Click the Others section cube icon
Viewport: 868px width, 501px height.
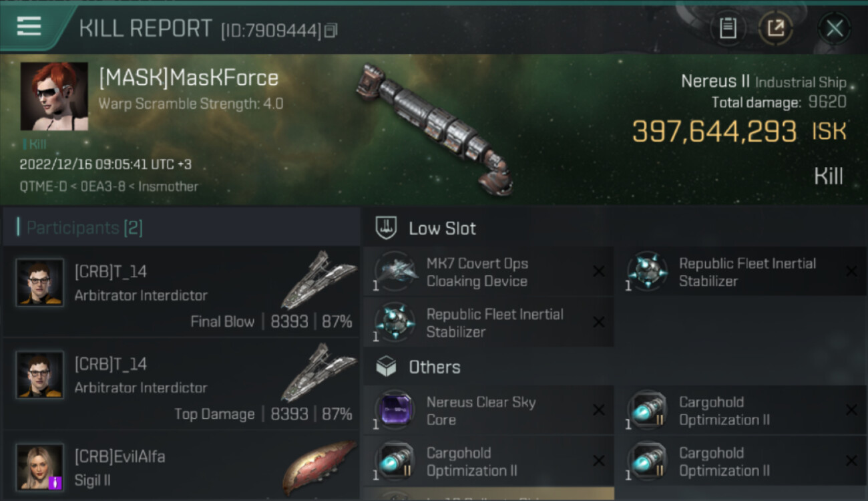386,367
